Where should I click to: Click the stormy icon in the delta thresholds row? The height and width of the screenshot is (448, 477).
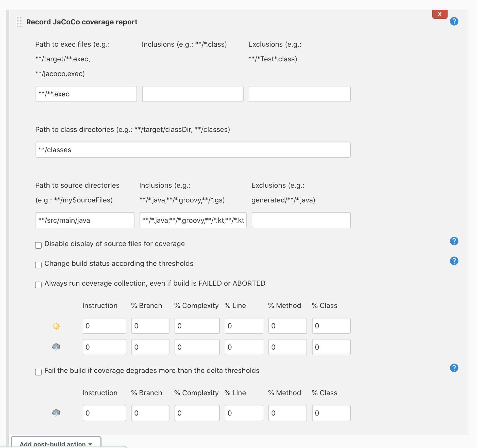pyautogui.click(x=56, y=413)
